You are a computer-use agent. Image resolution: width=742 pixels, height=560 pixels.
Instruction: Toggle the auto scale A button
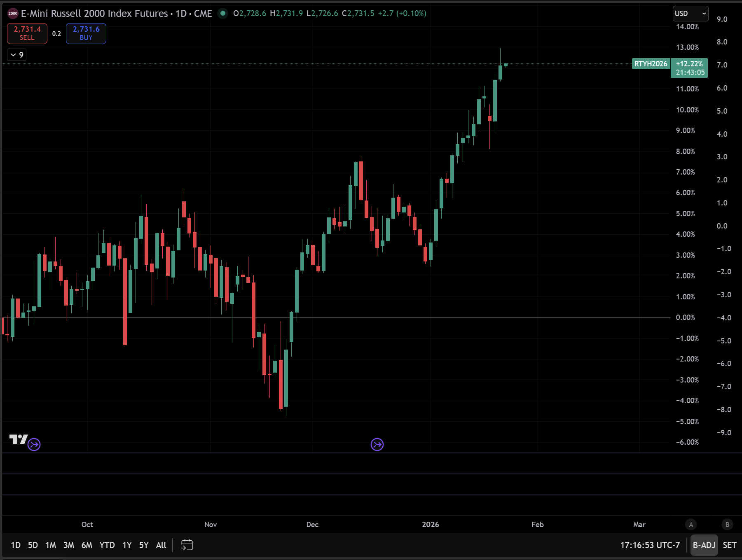(x=691, y=524)
